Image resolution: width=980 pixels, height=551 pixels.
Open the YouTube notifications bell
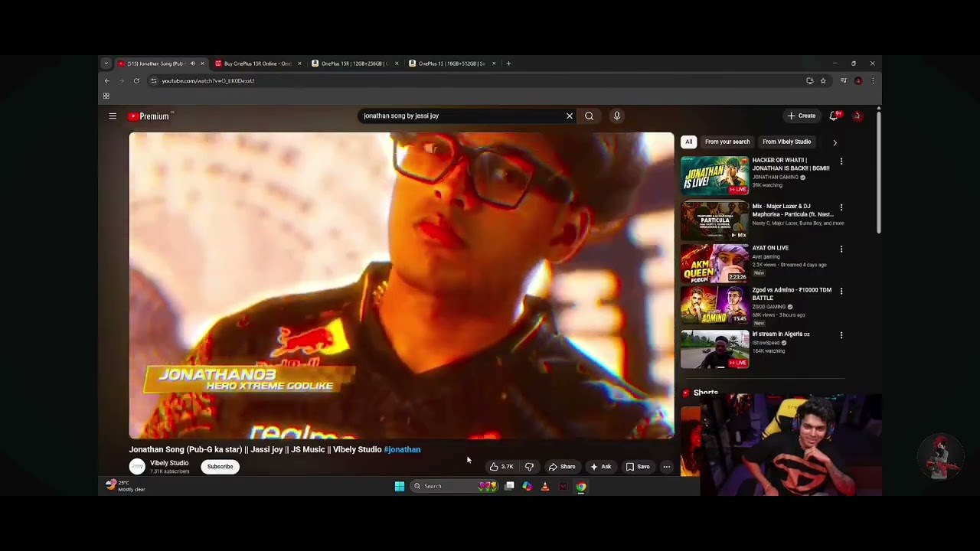[834, 116]
